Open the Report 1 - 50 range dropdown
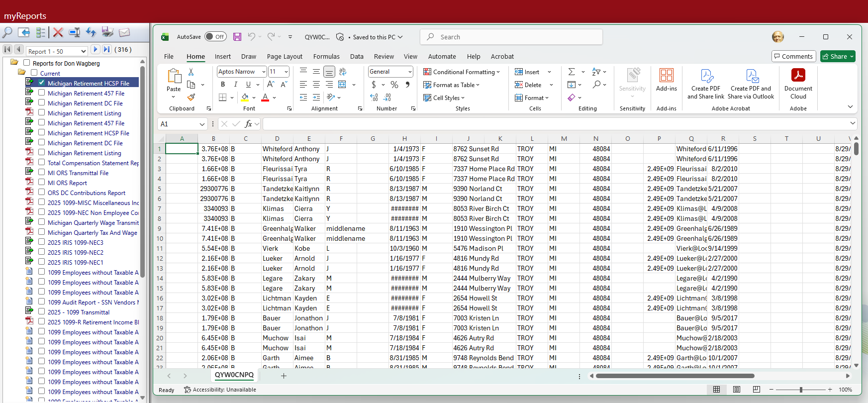Viewport: 868px width, 403px height. (83, 51)
